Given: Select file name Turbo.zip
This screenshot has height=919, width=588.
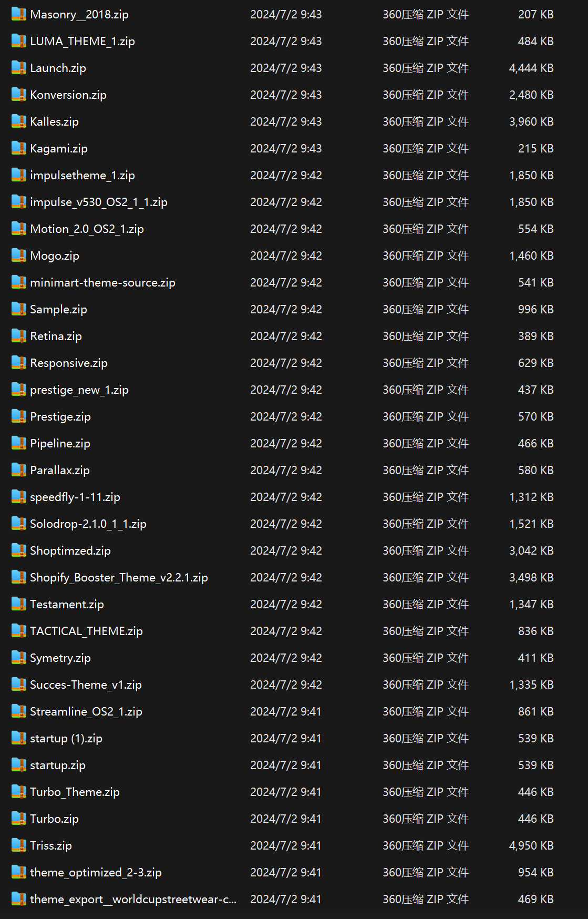Looking at the screenshot, I should coord(54,819).
